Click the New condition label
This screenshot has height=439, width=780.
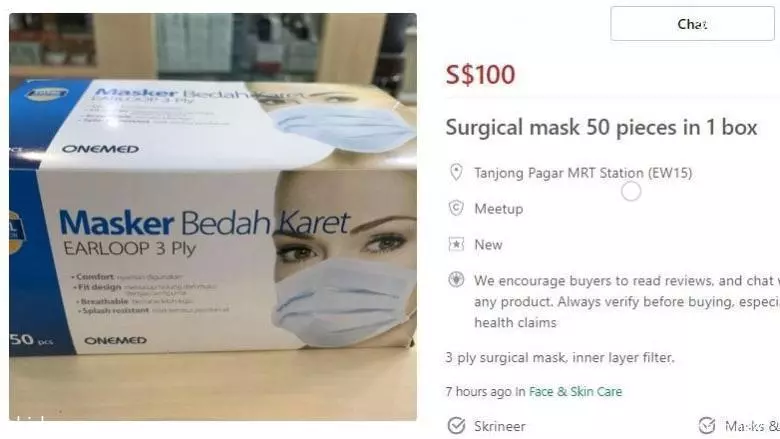click(488, 245)
